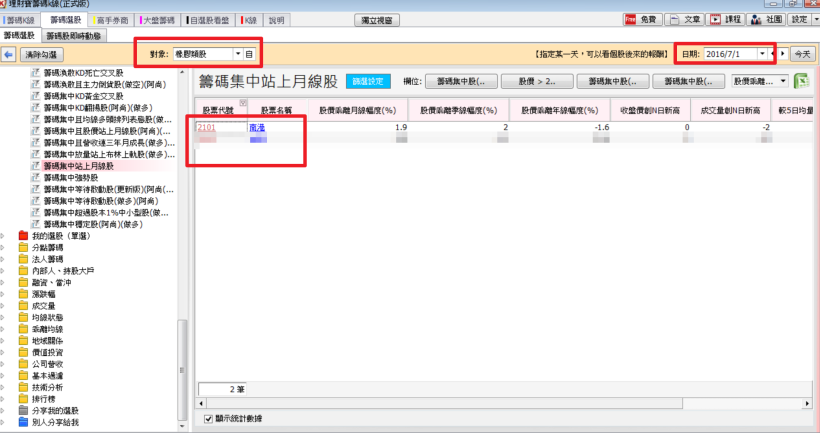
Task: Click the 法人籌碼 folder icon
Action: (23, 259)
